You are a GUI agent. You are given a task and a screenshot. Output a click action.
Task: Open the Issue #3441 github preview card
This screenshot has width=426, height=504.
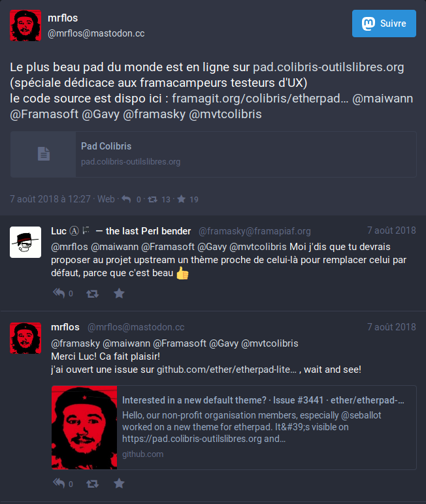click(x=234, y=428)
